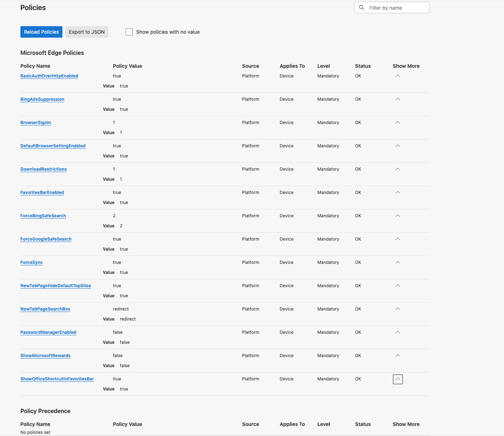Viewport: 504px width, 436px height.
Task: Collapse the DefaultBrowserSettingEnabled row details
Action: point(397,146)
